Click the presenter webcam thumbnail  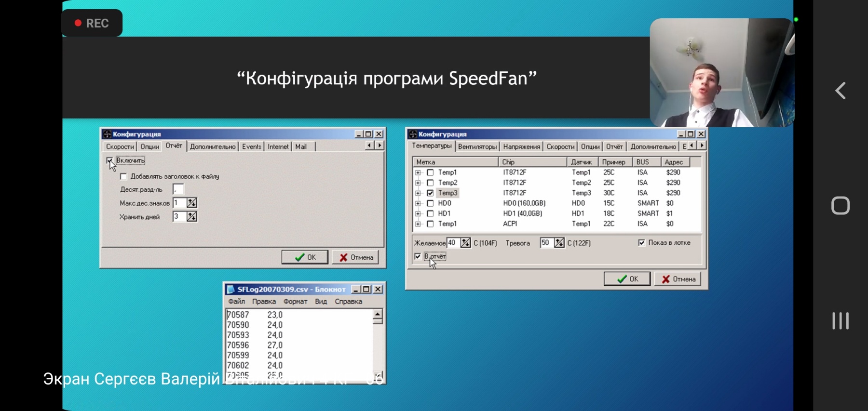tap(721, 73)
